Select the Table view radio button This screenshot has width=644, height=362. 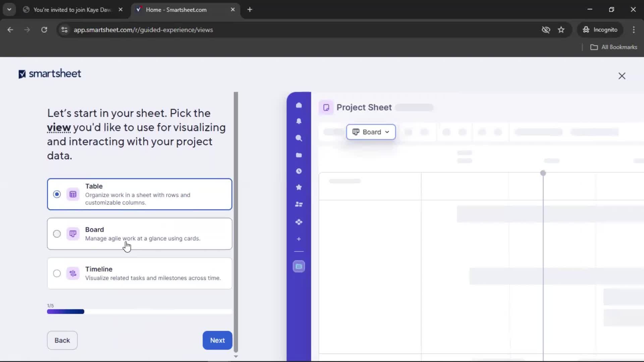(x=57, y=194)
